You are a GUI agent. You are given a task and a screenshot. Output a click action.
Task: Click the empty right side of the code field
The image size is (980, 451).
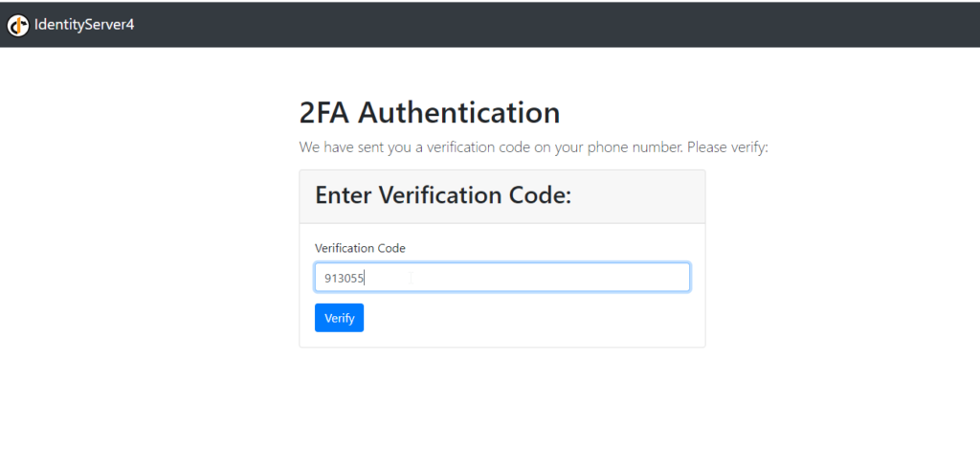click(x=550, y=277)
